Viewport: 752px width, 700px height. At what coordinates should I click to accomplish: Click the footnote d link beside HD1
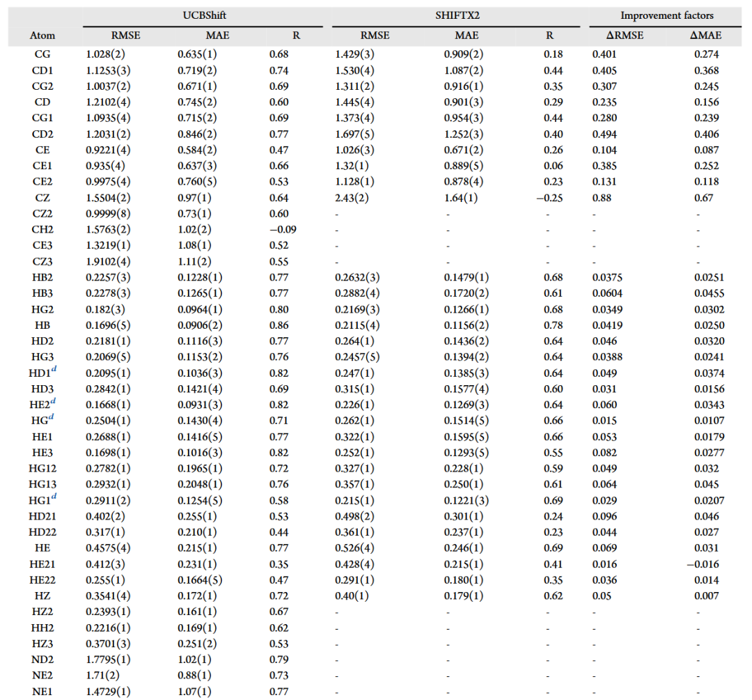coord(54,368)
